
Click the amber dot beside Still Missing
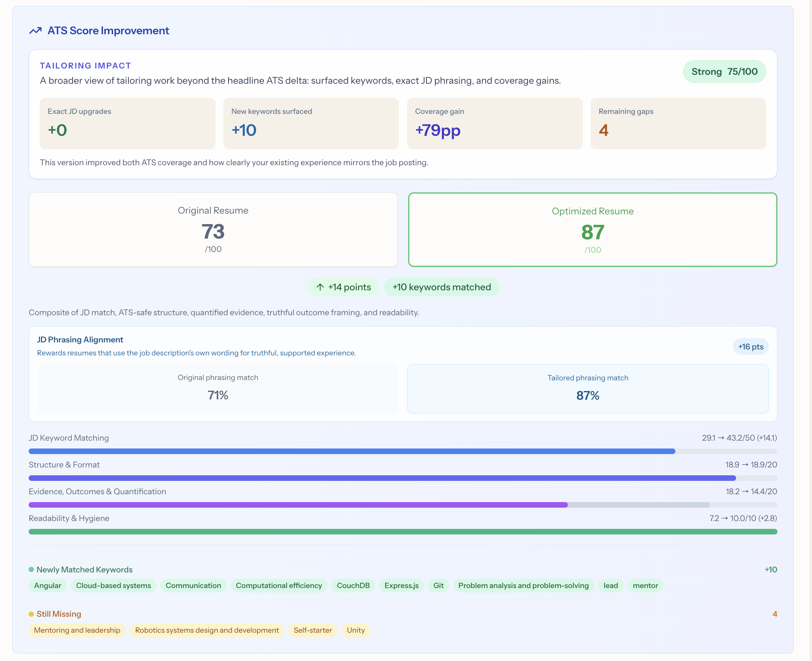click(32, 613)
